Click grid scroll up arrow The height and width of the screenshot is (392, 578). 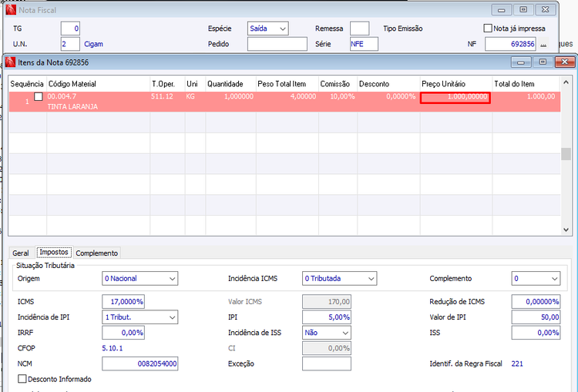click(566, 82)
